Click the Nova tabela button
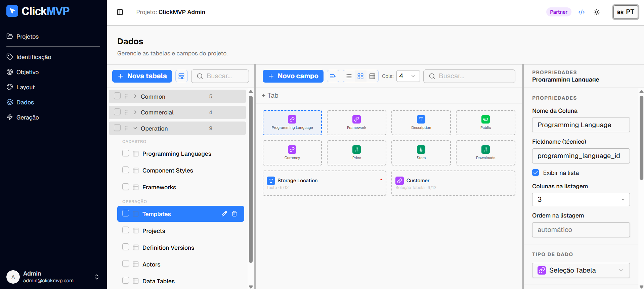The image size is (644, 289). click(x=142, y=76)
